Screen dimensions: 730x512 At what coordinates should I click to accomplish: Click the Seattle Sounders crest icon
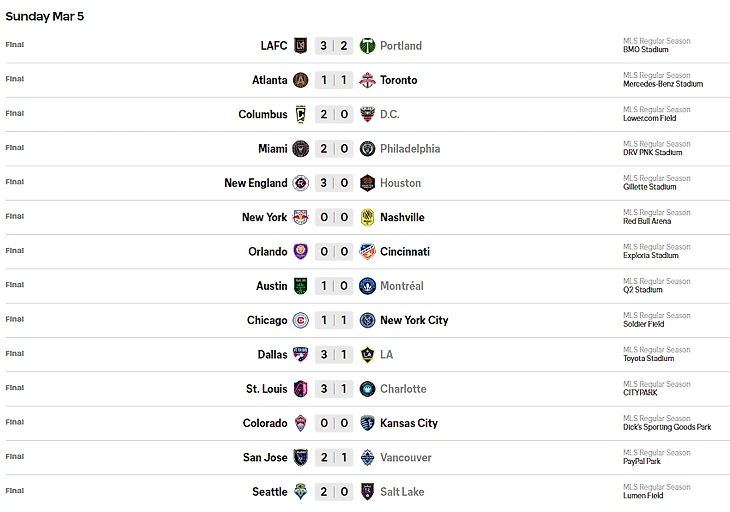tap(300, 491)
